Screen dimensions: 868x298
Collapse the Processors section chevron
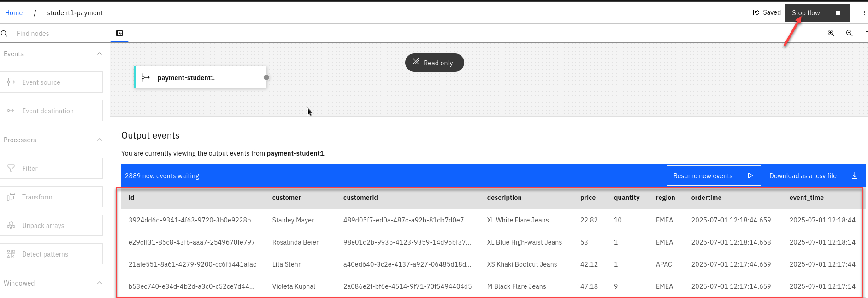coord(100,140)
